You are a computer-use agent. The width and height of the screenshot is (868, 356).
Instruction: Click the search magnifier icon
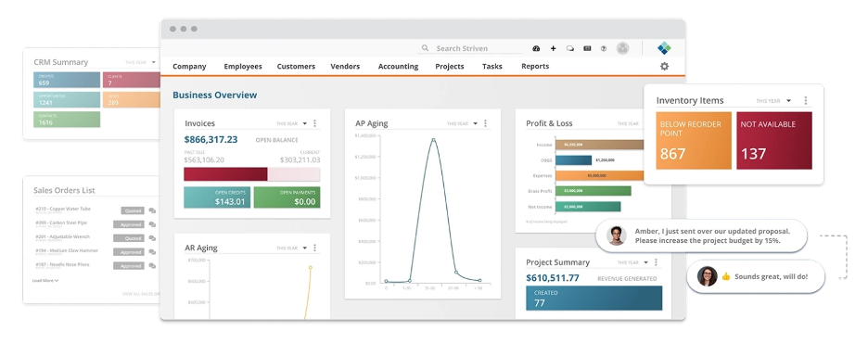(425, 48)
